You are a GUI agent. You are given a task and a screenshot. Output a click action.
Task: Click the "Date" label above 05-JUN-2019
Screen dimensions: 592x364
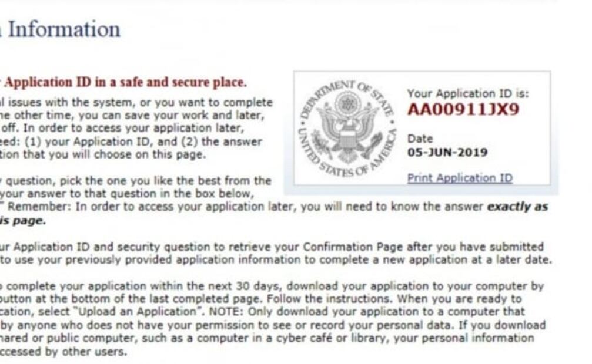(420, 139)
